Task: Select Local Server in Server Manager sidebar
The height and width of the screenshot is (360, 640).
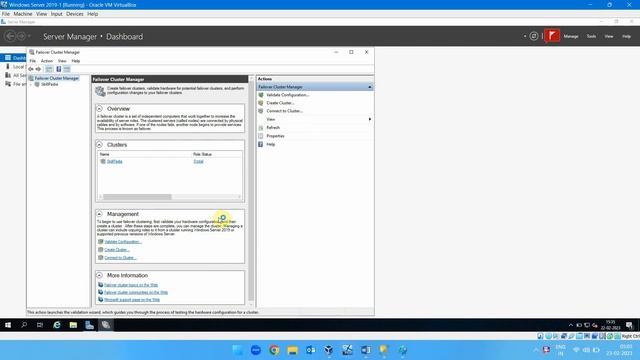Action: pos(15,67)
